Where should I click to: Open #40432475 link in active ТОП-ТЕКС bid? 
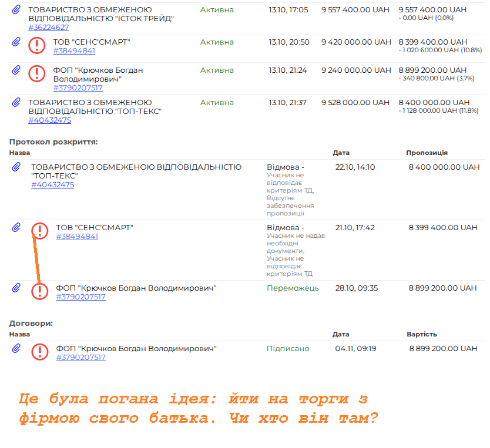pos(50,120)
